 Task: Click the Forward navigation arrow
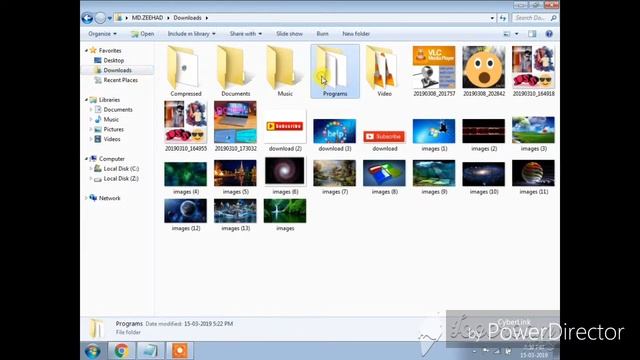pos(100,18)
